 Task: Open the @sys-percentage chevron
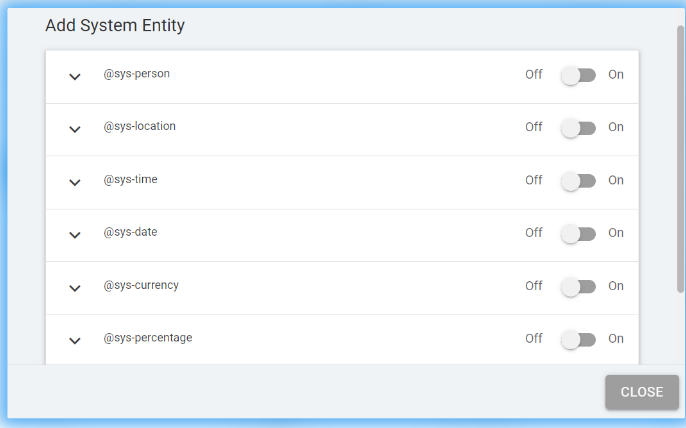point(74,340)
